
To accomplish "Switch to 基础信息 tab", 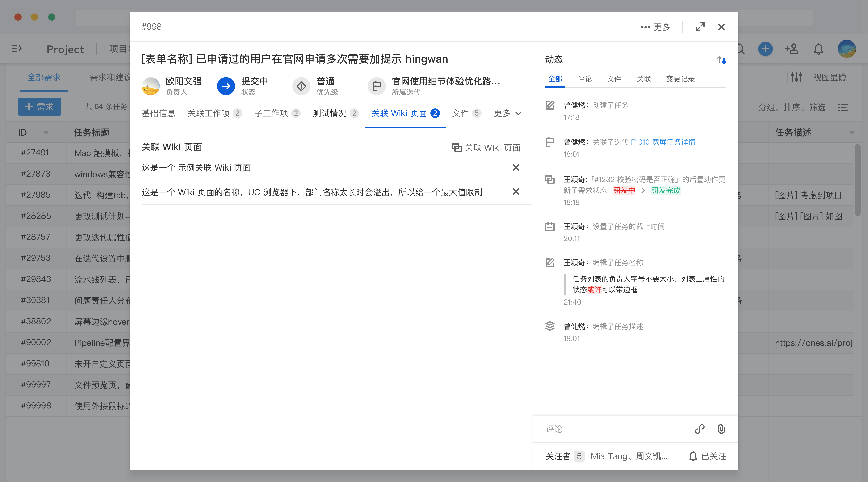I will (158, 113).
